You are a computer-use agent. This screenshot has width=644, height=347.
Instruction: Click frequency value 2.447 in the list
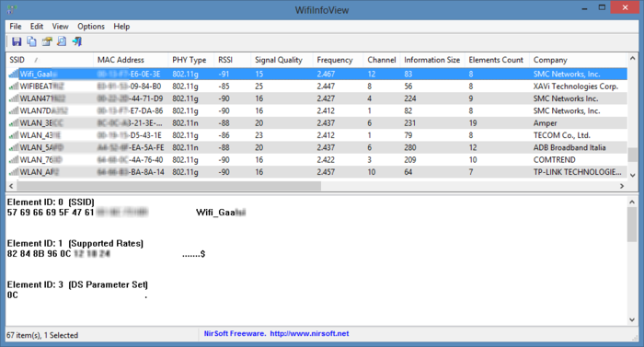tap(326, 87)
